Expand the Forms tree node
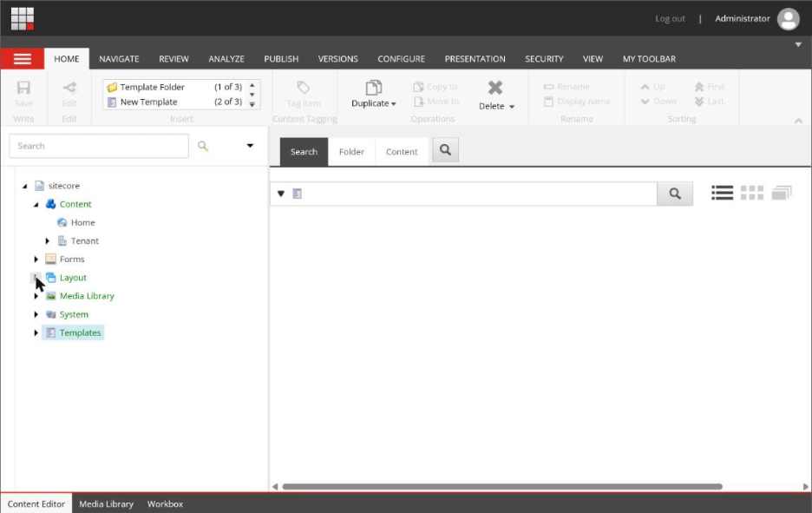The height and width of the screenshot is (513, 812). 36,259
